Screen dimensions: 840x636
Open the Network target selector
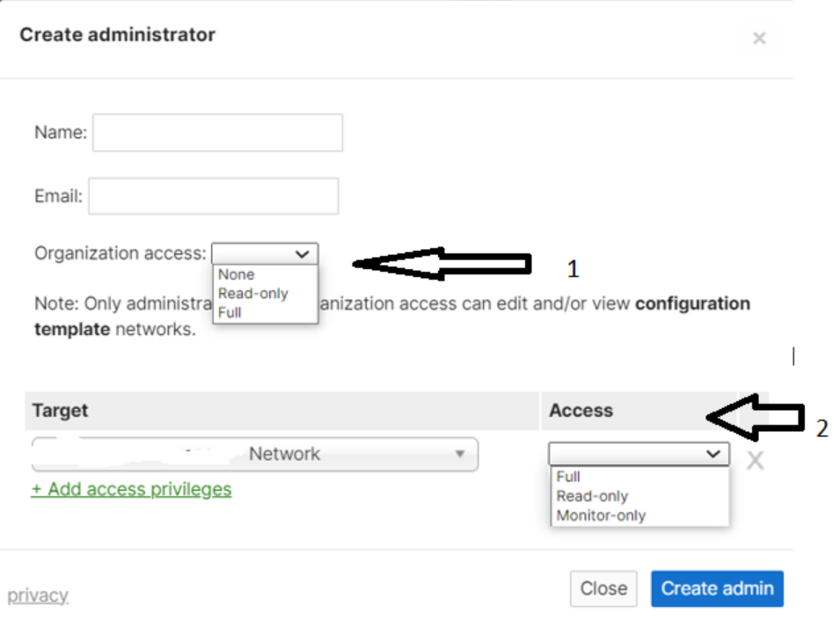pos(255,454)
